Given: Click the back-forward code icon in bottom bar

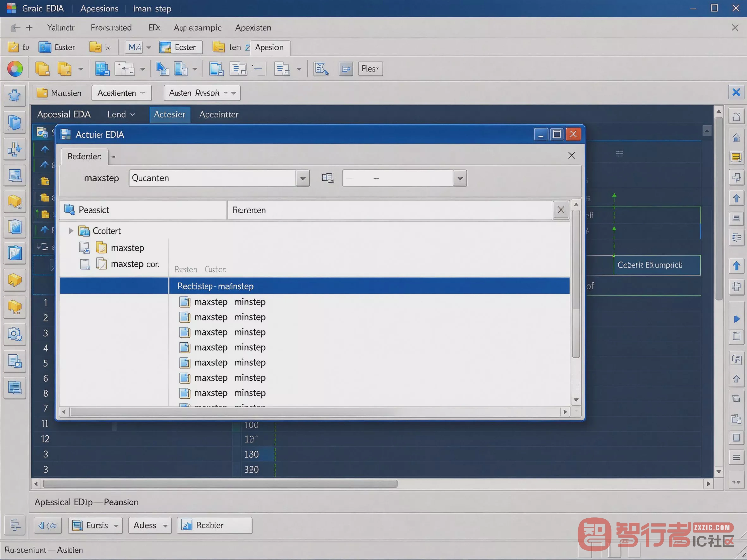Looking at the screenshot, I should pos(48,525).
